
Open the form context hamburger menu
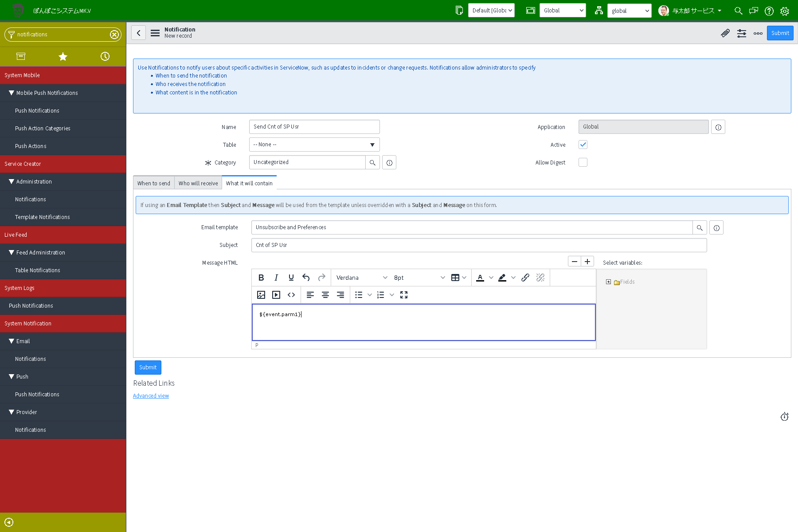pyautogui.click(x=155, y=33)
